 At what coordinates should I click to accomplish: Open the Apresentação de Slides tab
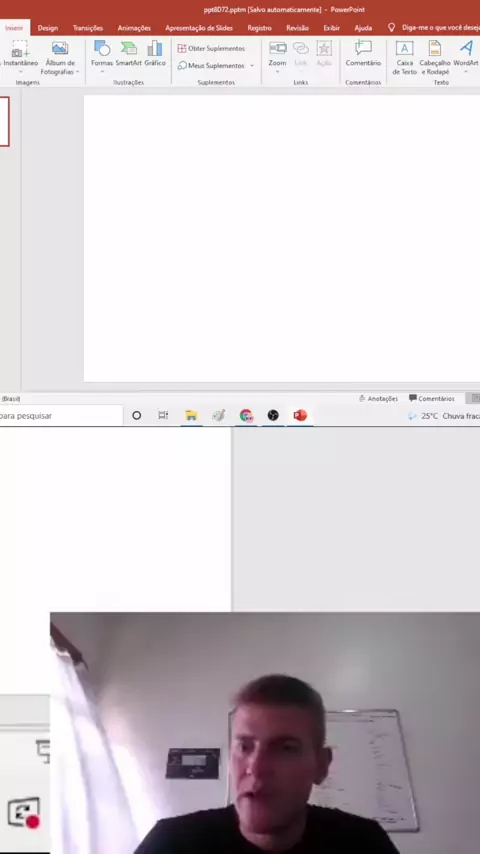click(x=199, y=28)
